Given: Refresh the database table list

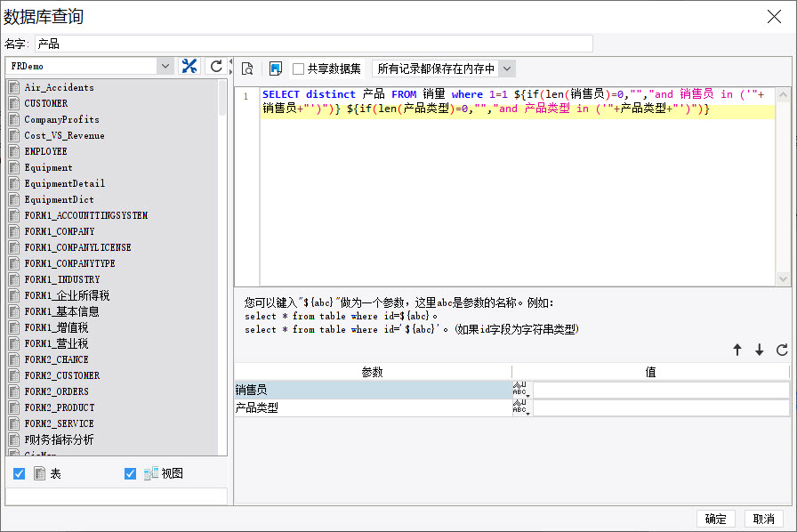Looking at the screenshot, I should [216, 66].
